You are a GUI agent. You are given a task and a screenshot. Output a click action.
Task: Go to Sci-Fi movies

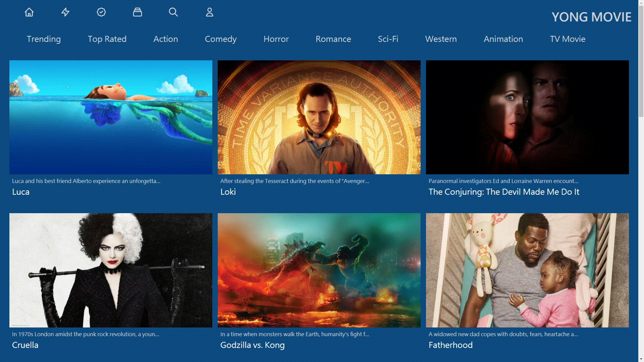pyautogui.click(x=388, y=39)
